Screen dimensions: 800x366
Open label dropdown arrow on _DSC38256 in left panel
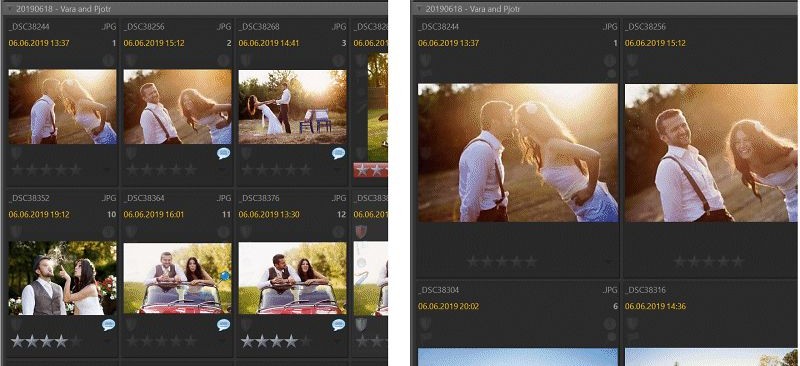pyautogui.click(x=222, y=169)
